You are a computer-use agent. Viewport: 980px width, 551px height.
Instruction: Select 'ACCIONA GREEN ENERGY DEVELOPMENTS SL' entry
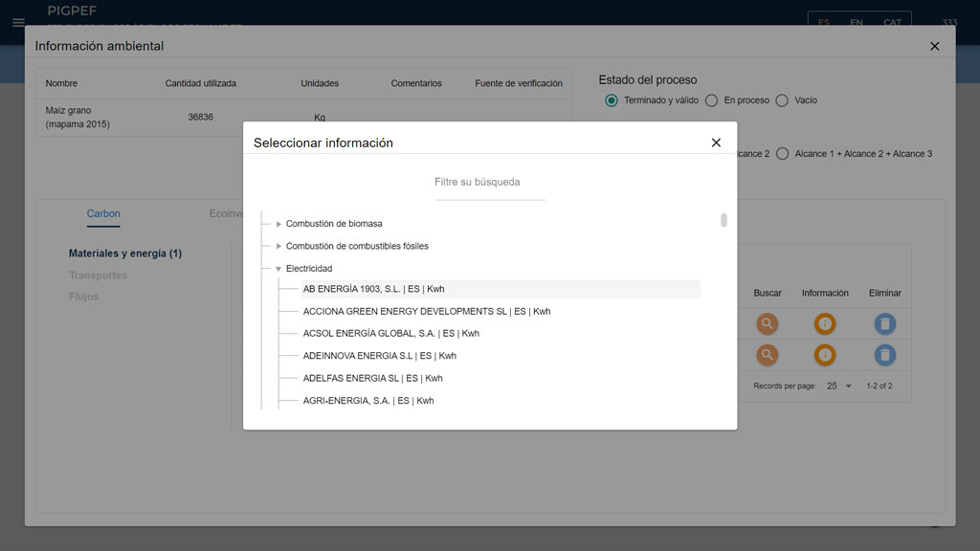pos(426,311)
